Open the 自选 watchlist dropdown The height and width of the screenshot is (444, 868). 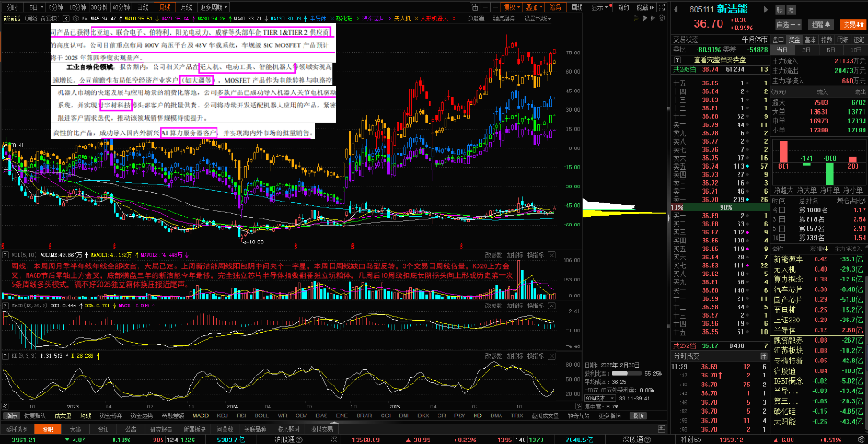point(788,24)
